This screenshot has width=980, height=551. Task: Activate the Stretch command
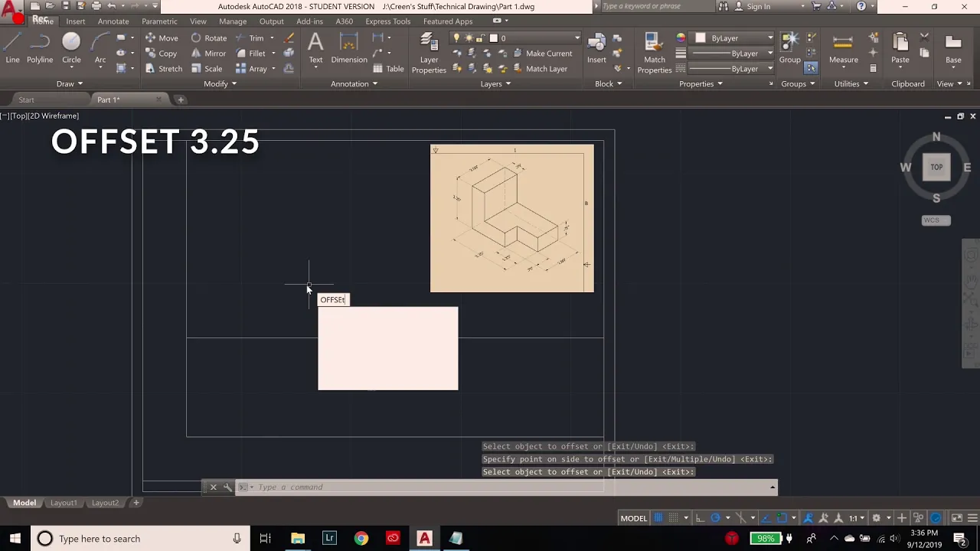pyautogui.click(x=164, y=69)
